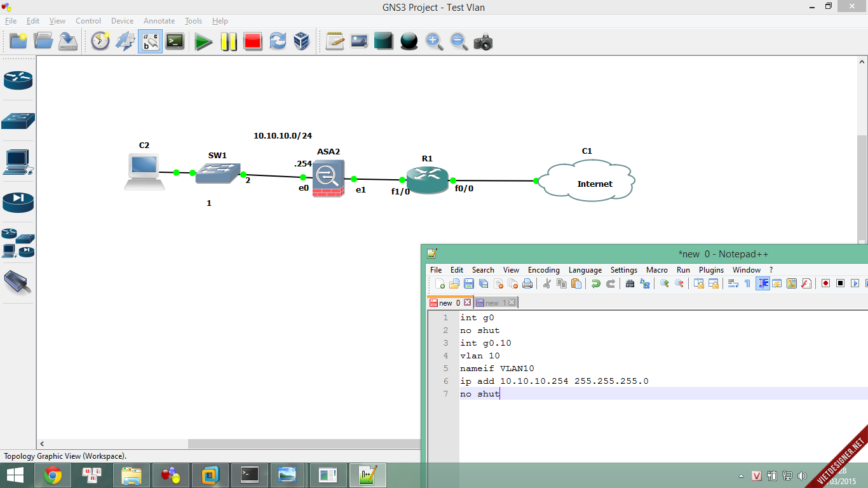Screen dimensions: 868x488
Task: Select the ASA2 firewall device
Action: tap(328, 179)
